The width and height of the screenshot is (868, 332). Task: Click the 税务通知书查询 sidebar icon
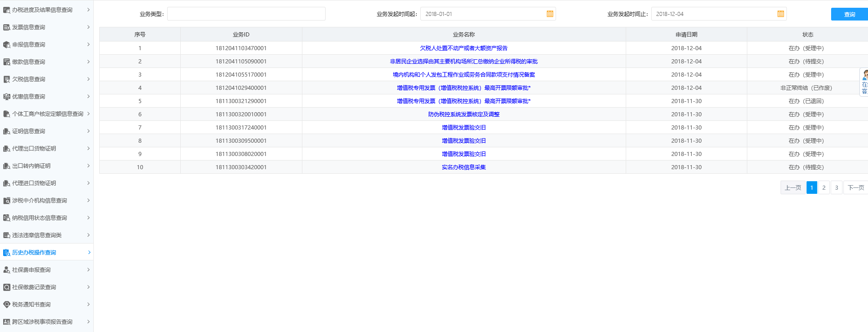[x=6, y=305]
